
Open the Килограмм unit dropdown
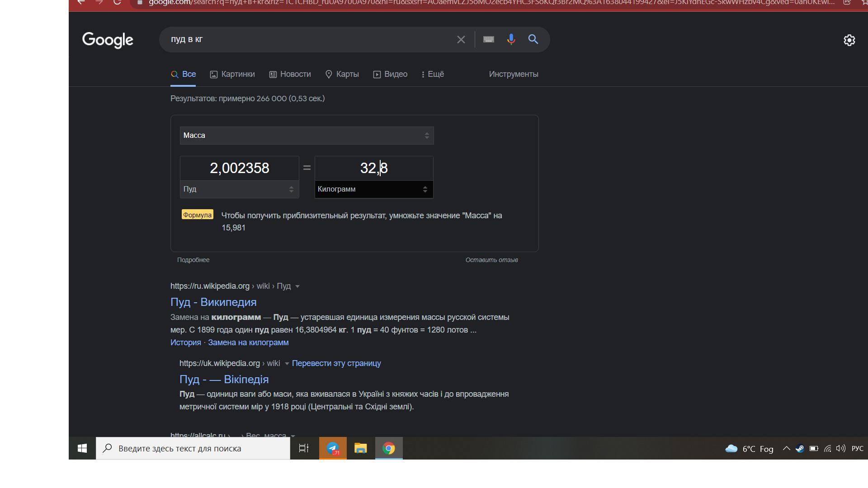tap(373, 189)
